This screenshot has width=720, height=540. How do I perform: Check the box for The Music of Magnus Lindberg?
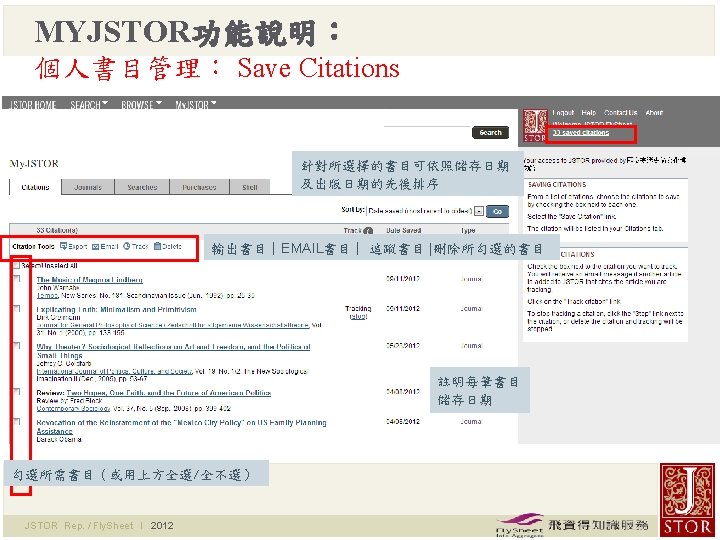click(17, 279)
